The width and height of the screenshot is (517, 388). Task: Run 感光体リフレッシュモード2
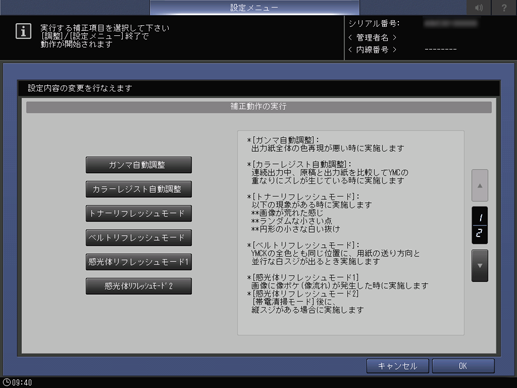coord(139,286)
